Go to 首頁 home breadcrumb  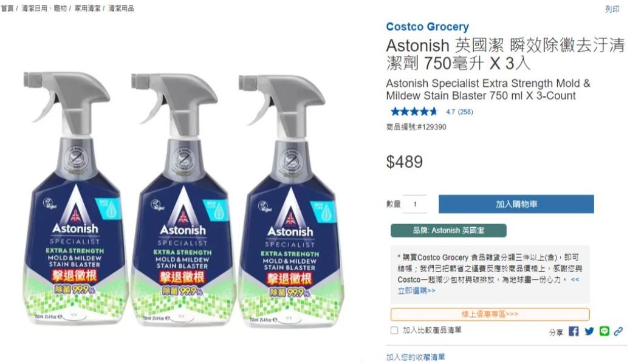[7, 9]
